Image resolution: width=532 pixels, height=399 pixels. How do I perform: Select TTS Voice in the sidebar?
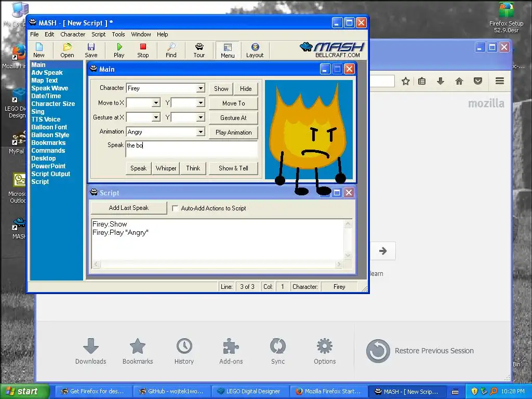click(46, 119)
